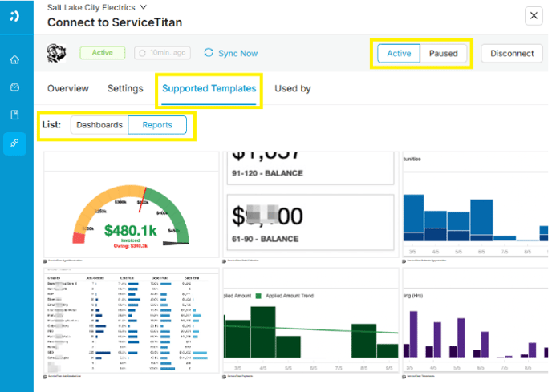
Task: Open the purple bar chart template thumbnail
Action: click(x=475, y=320)
